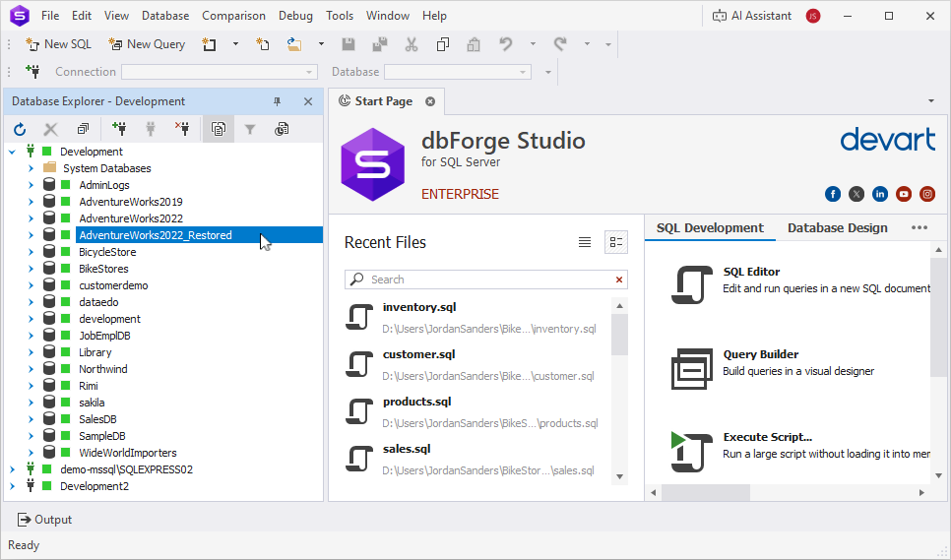
Task: Click the Save All icon in the toolbar
Action: (x=380, y=44)
